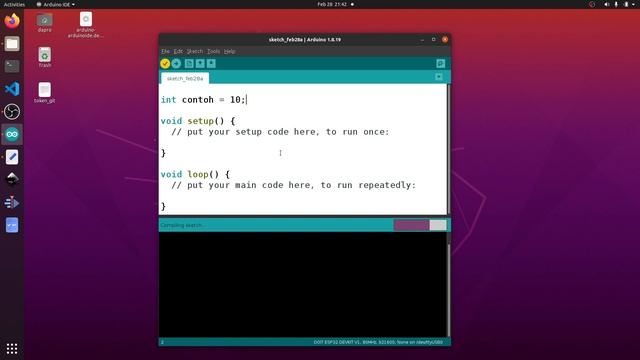
Task: Click the code editor vertical scrollbar
Action: pyautogui.click(x=449, y=149)
